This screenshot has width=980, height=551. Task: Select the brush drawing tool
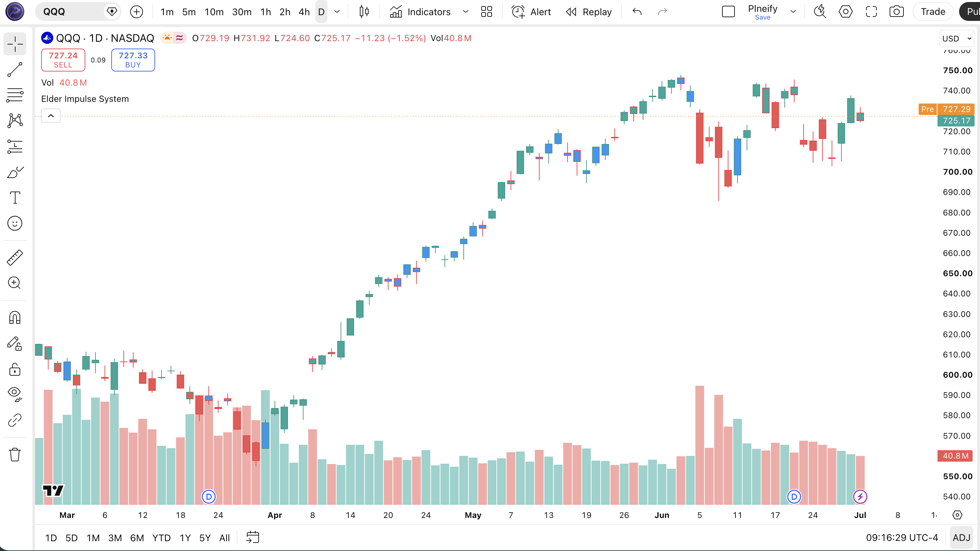click(15, 172)
